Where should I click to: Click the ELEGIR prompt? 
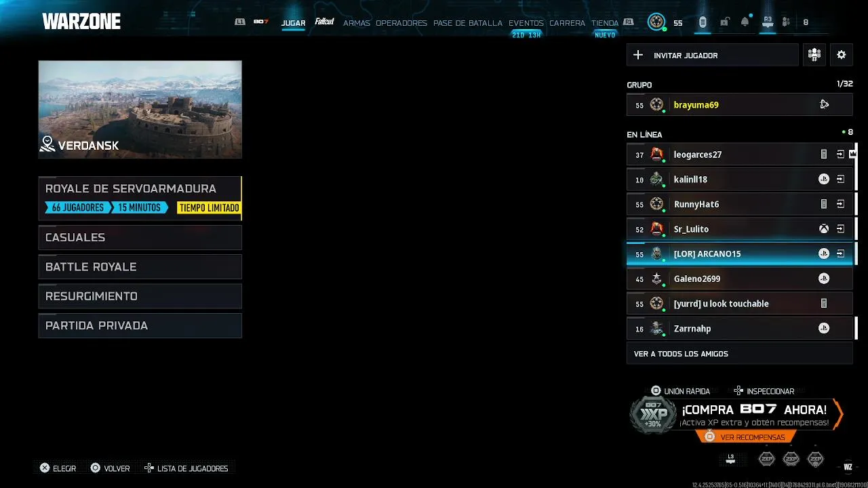tap(58, 468)
